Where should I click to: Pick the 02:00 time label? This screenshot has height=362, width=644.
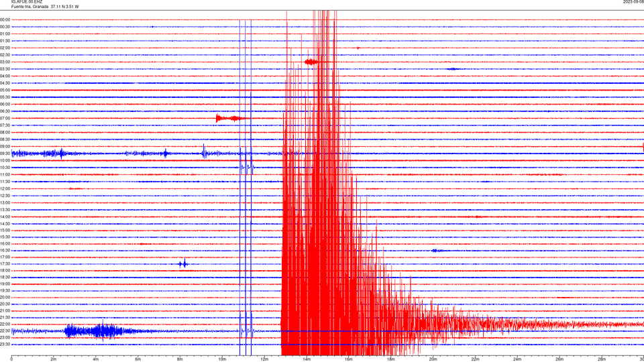point(5,48)
